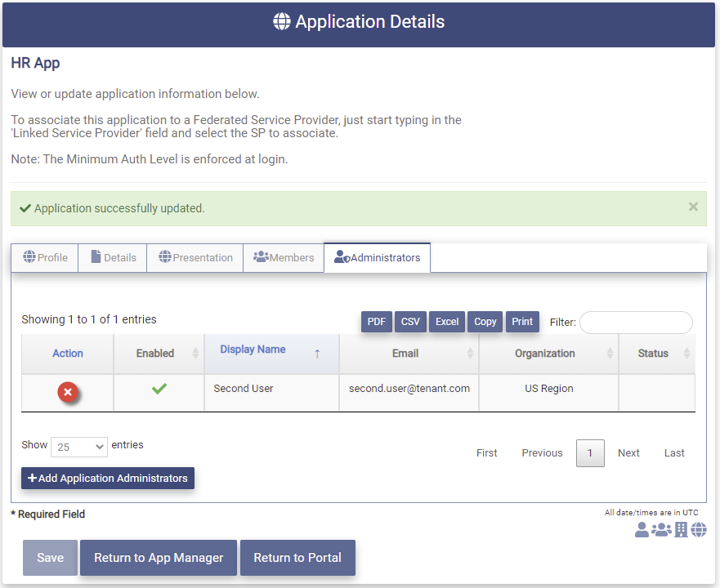Go to the Presentation tab
This screenshot has height=588, width=720.
click(x=195, y=257)
